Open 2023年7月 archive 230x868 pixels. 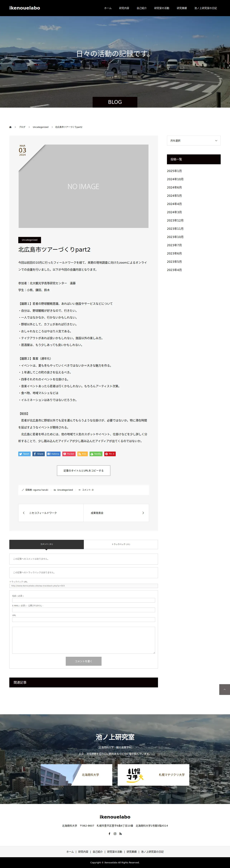click(x=174, y=245)
